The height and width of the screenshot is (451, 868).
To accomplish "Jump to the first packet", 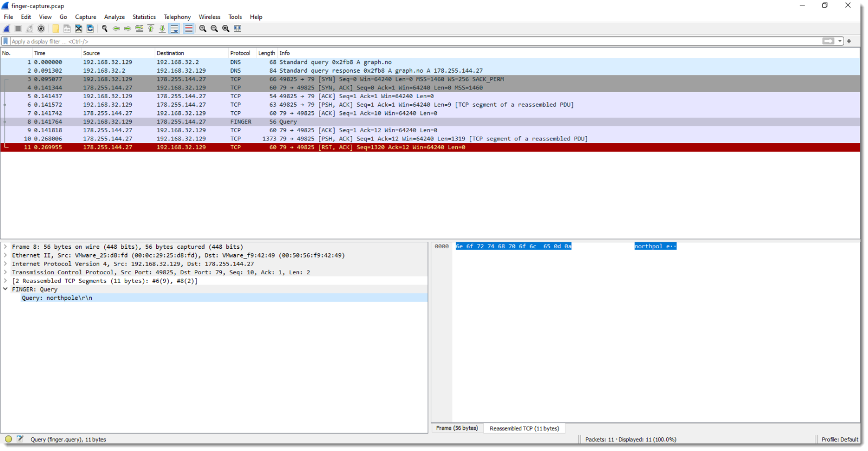I will tap(151, 29).
